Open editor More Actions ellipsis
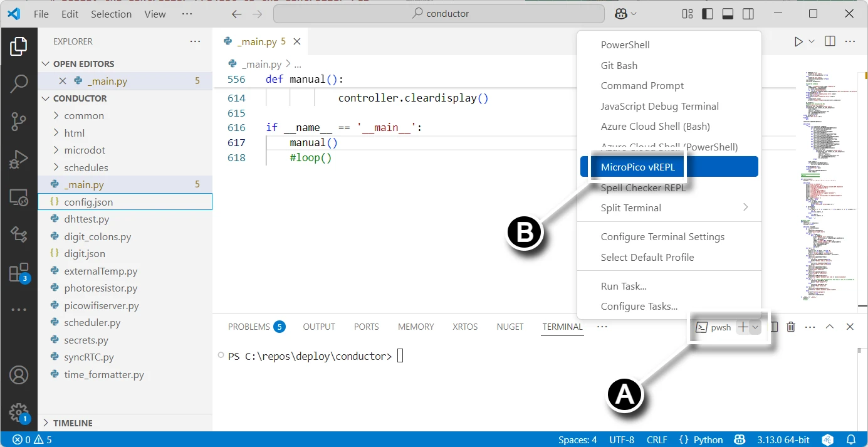The height and width of the screenshot is (447, 868). click(x=850, y=41)
